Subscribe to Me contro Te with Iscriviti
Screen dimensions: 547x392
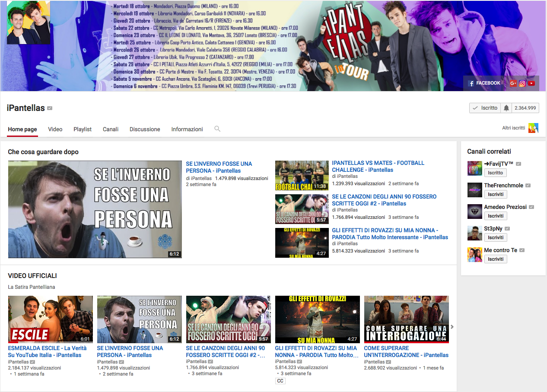click(x=496, y=259)
